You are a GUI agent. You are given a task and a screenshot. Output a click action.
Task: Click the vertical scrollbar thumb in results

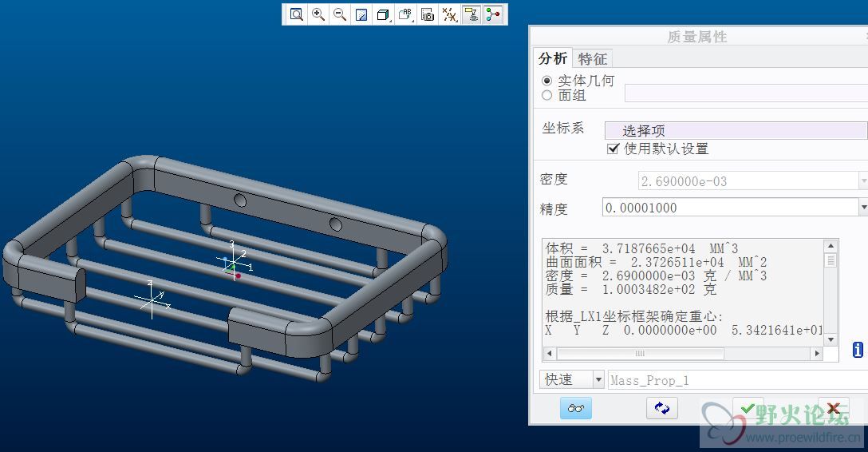click(x=831, y=260)
